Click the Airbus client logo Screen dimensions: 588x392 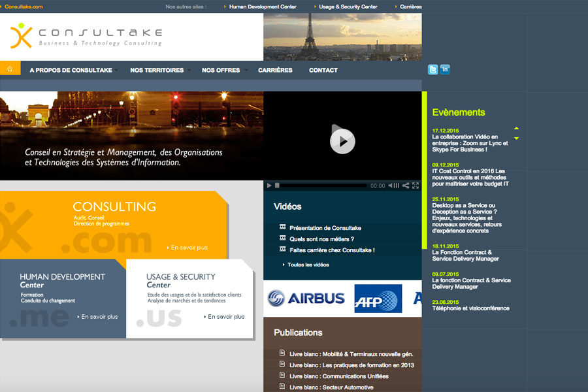click(306, 299)
